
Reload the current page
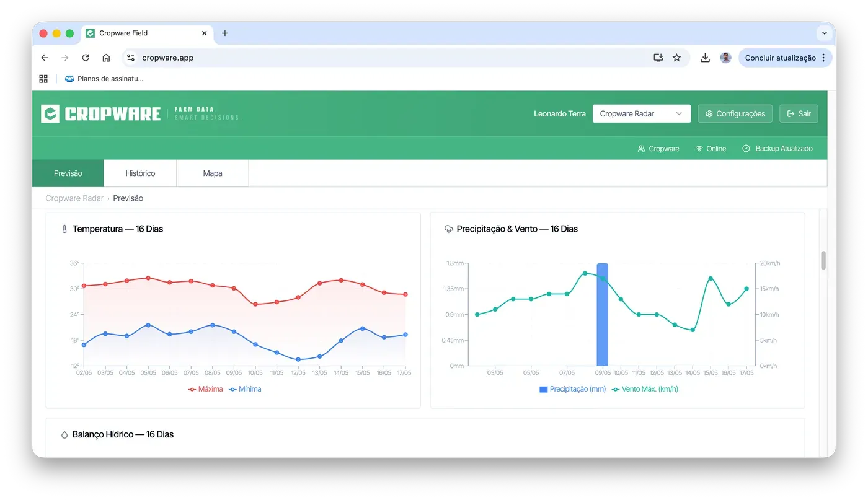86,58
